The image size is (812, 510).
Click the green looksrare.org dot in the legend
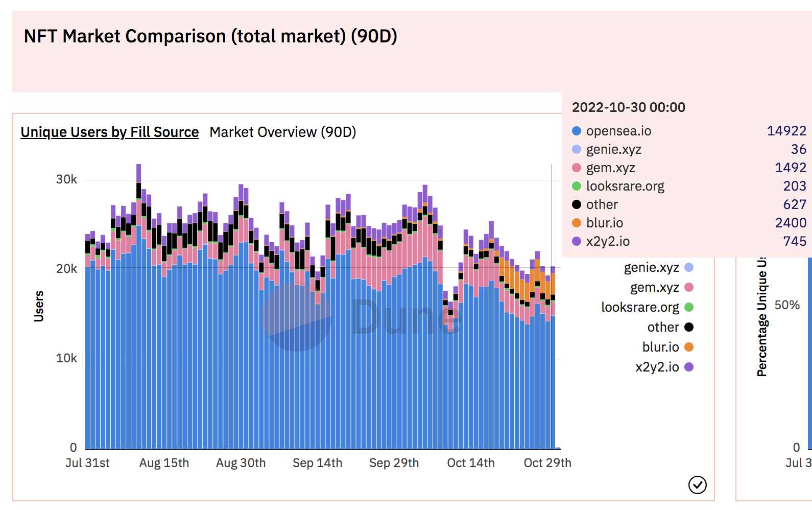tap(689, 307)
